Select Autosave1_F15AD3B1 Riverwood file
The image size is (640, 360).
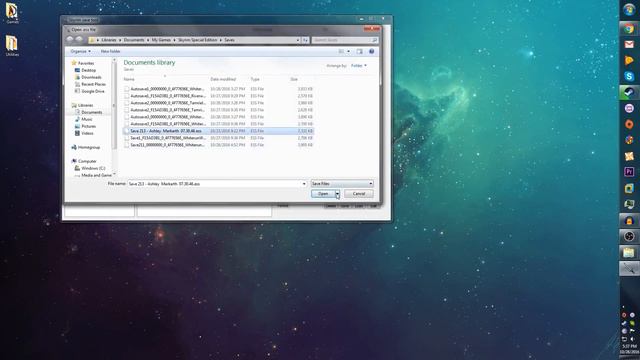[x=218, y=96]
